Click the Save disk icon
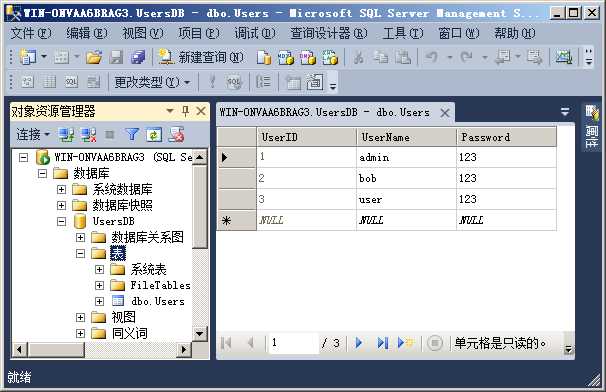Screen dimensions: 606x392 [x=116, y=57]
